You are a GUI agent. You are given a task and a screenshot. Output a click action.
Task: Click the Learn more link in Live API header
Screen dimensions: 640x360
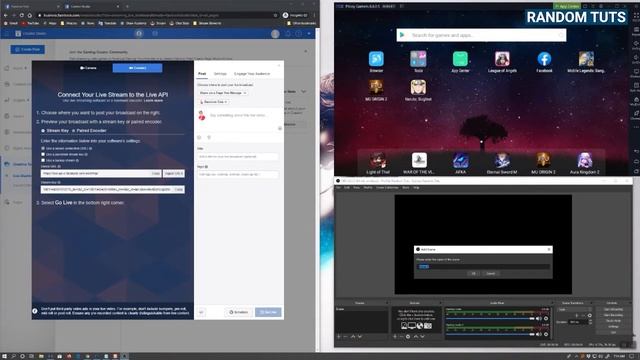[153, 100]
